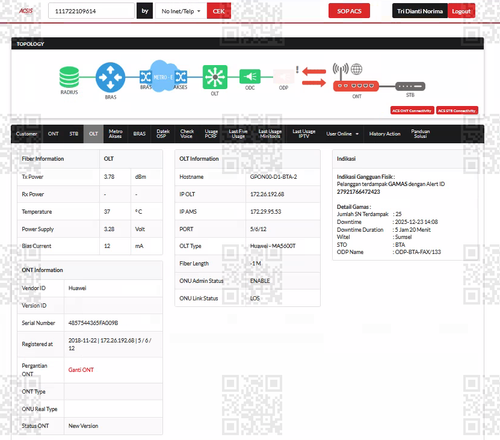This screenshot has width=500, height=440.
Task: Click the faded ODP icon in topology
Action: coord(284,77)
